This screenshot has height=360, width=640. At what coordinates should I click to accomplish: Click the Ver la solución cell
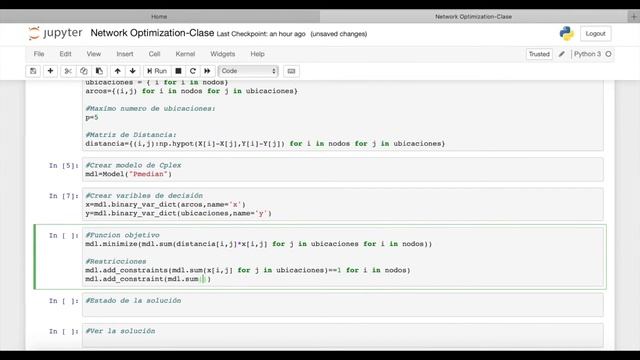[342, 335]
